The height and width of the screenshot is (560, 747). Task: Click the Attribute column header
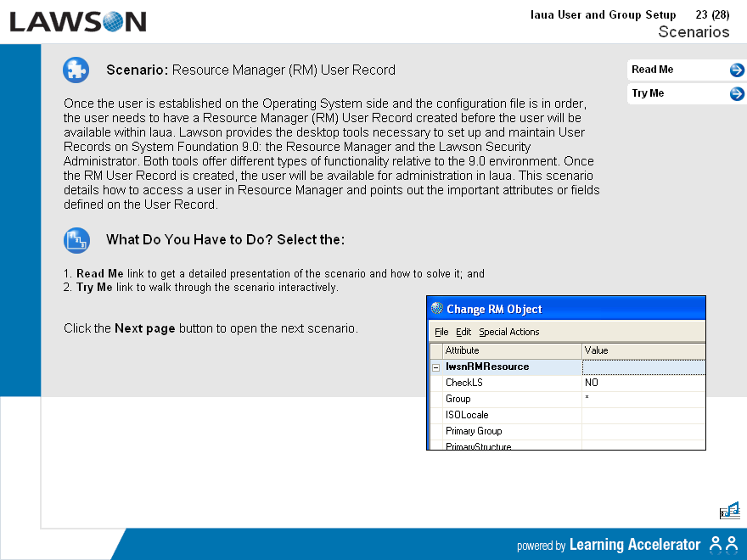[x=512, y=350]
